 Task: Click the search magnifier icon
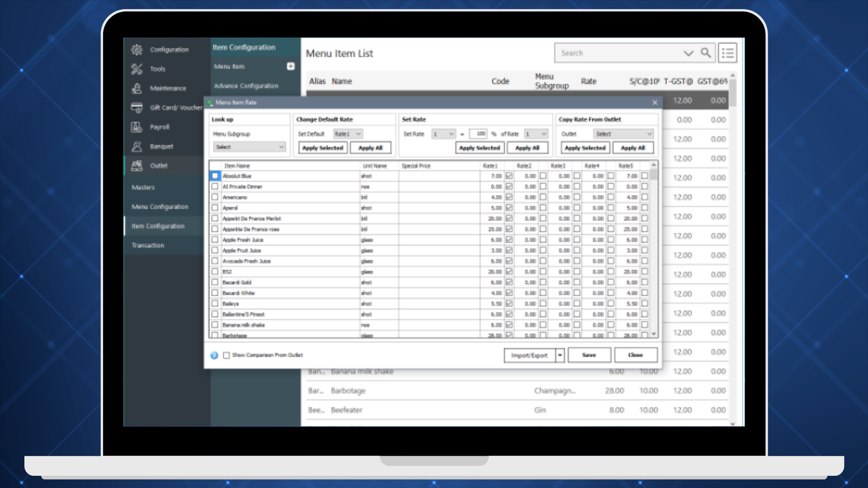click(x=705, y=53)
